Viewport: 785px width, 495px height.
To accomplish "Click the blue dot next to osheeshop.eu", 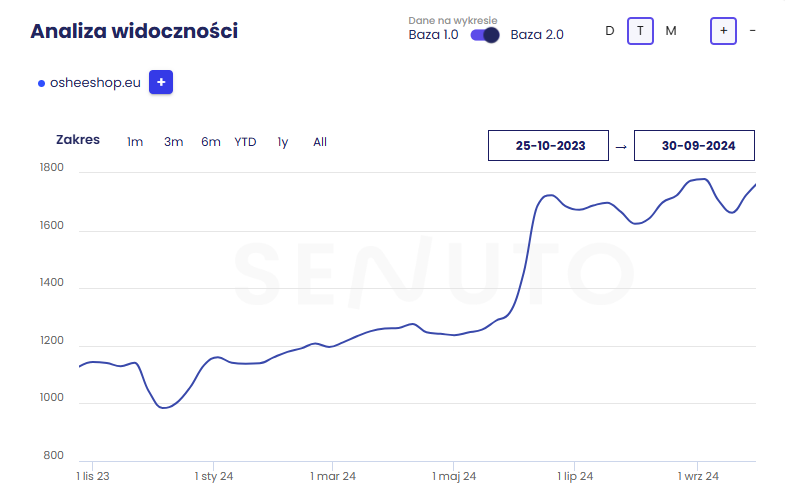I will tap(41, 84).
